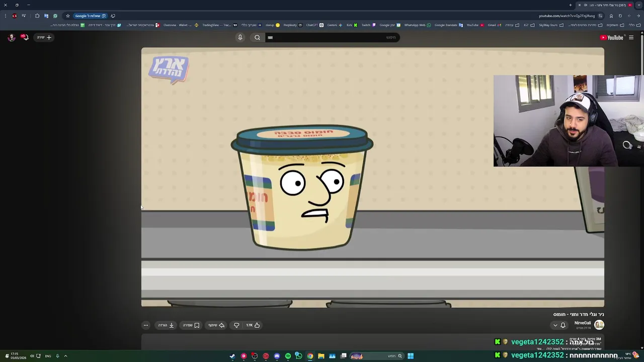
Task: Open Spotify from the taskbar
Action: 288,356
